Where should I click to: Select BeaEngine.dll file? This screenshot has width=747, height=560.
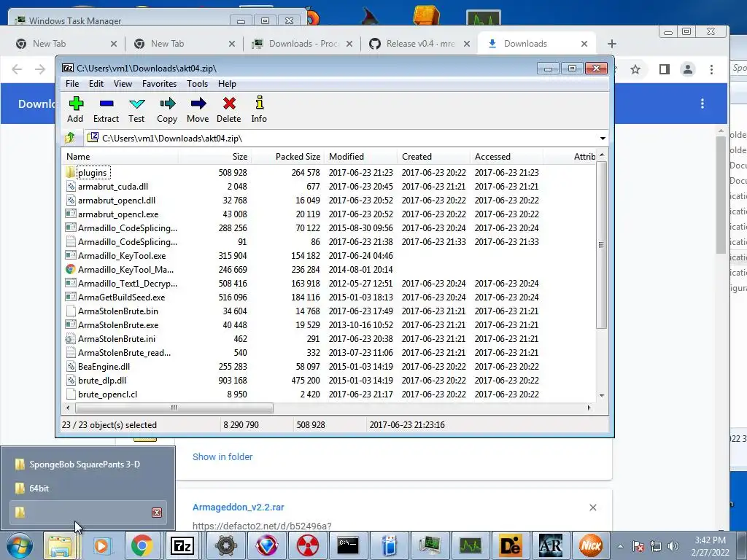pos(329,367)
